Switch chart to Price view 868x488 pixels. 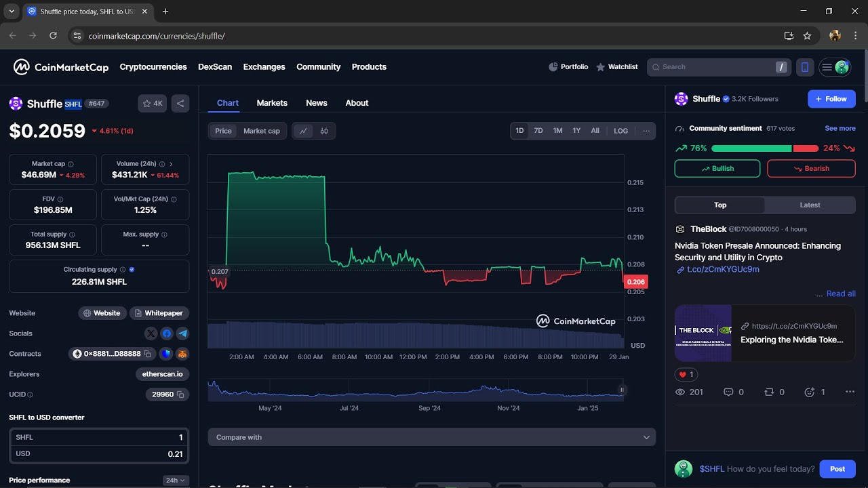[223, 131]
